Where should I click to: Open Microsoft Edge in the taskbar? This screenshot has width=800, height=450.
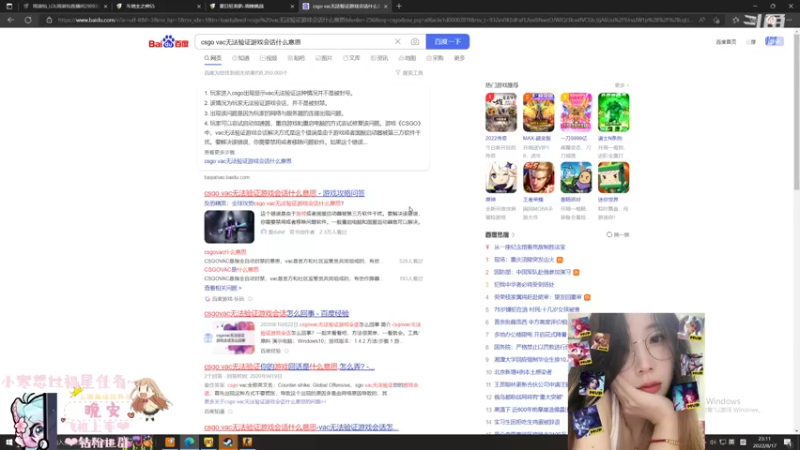pyautogui.click(x=189, y=442)
